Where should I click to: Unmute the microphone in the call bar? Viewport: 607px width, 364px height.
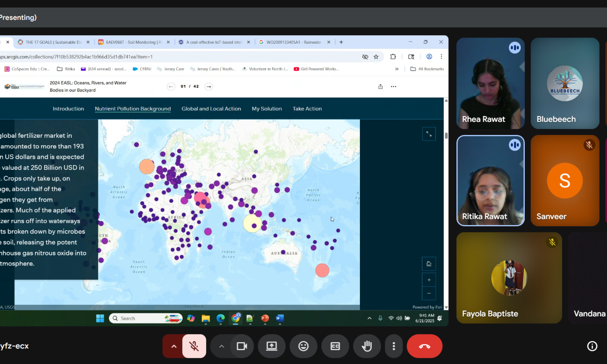[194, 346]
